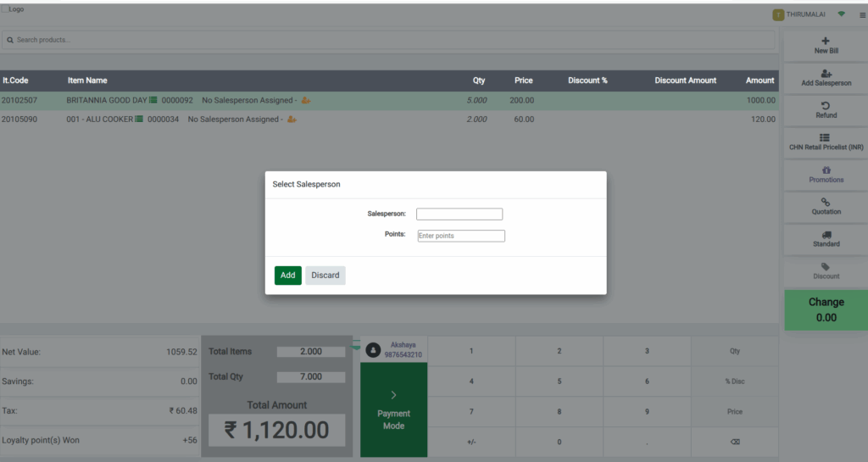The image size is (868, 462).
Task: Click amount 1000.00 in first row
Action: (760, 100)
